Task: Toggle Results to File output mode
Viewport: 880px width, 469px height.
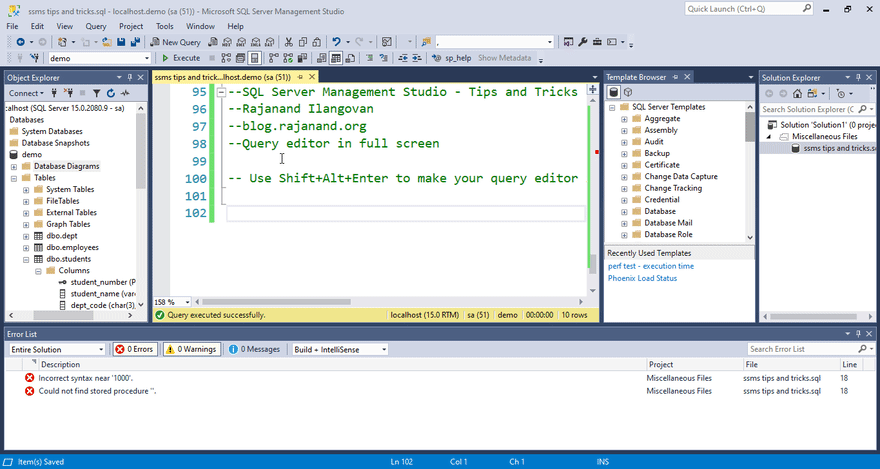Action: click(350, 58)
